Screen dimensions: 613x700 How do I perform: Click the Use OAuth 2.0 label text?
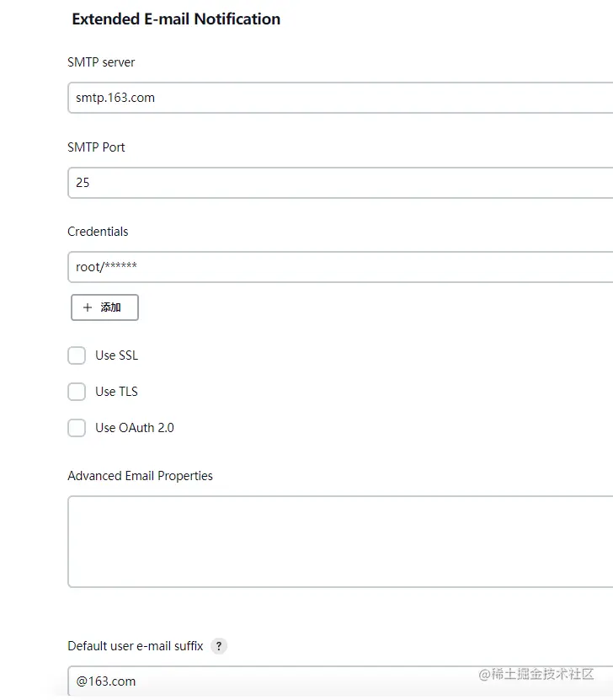point(135,428)
